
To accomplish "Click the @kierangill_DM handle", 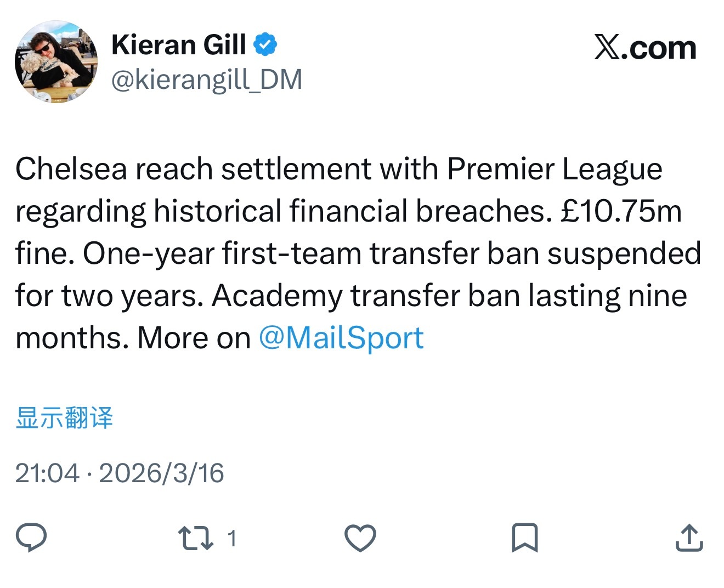I will point(207,78).
